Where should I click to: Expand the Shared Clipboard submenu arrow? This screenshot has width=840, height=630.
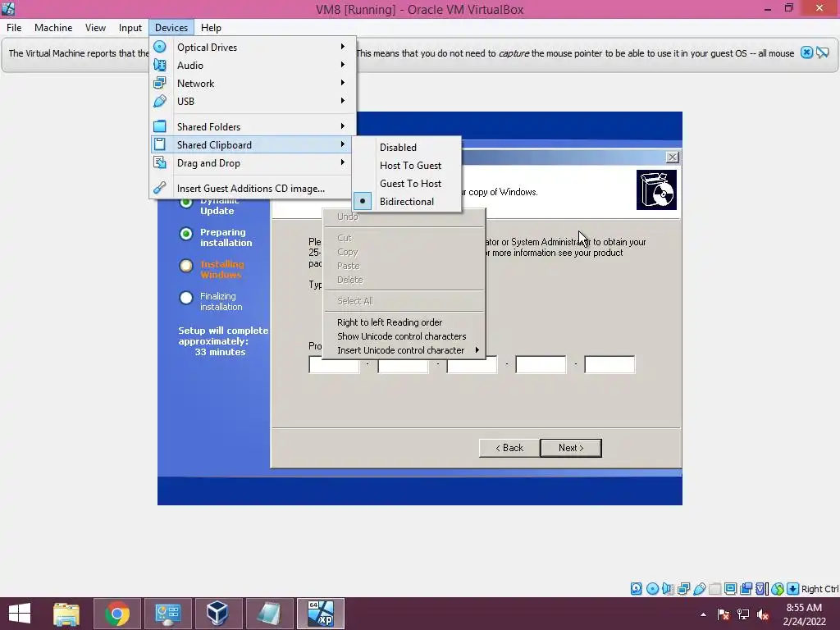(343, 144)
